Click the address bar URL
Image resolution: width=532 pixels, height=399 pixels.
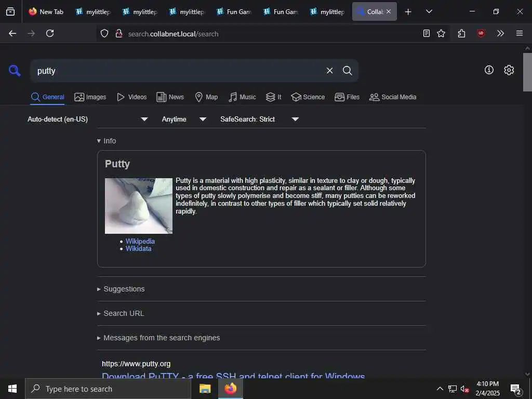click(x=173, y=34)
